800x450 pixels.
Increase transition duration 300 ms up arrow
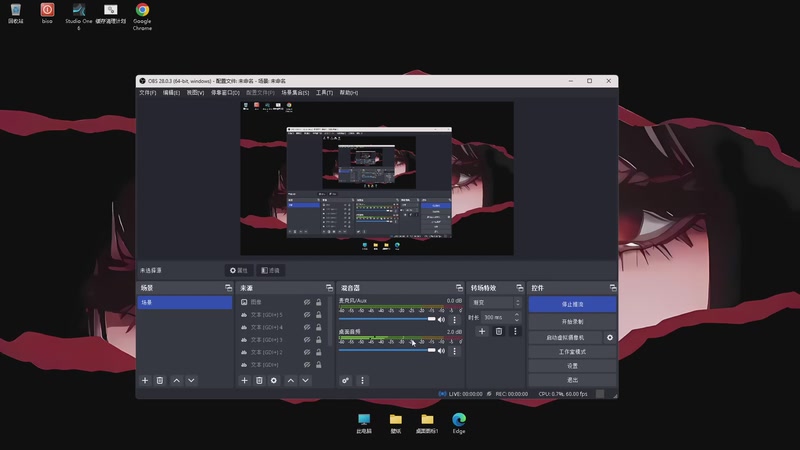pos(517,315)
